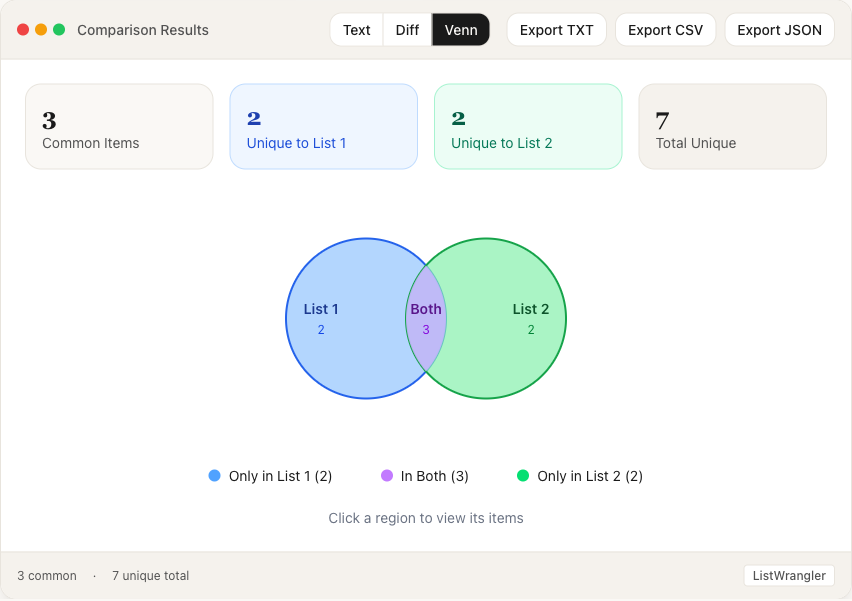Click the 3 common count in the footer
Viewport: 852px width, 601px height.
pyautogui.click(x=45, y=576)
